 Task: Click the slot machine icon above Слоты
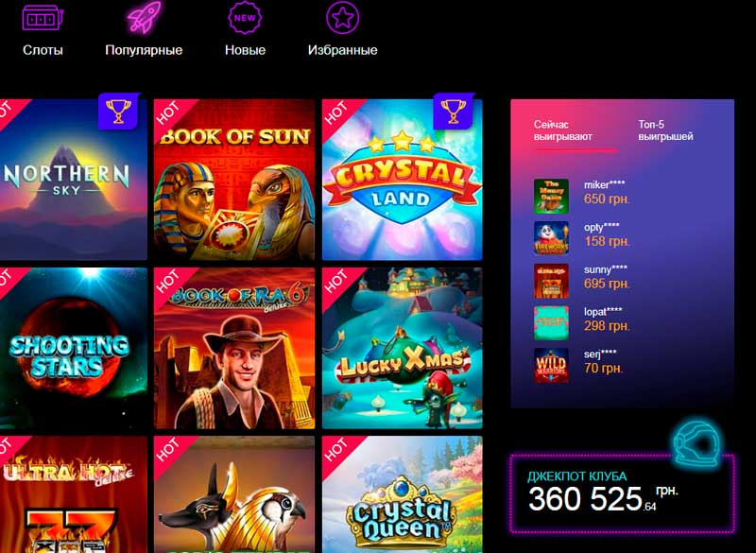43,17
